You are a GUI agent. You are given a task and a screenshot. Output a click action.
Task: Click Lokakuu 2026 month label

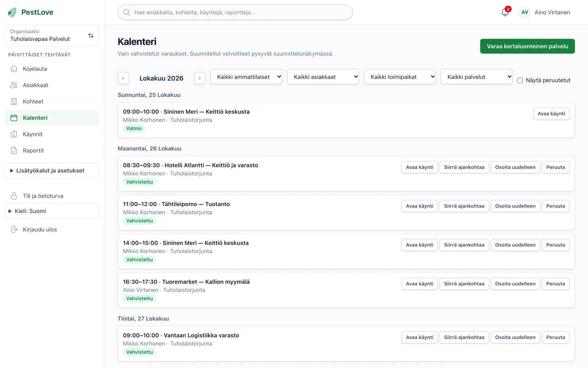(x=161, y=78)
